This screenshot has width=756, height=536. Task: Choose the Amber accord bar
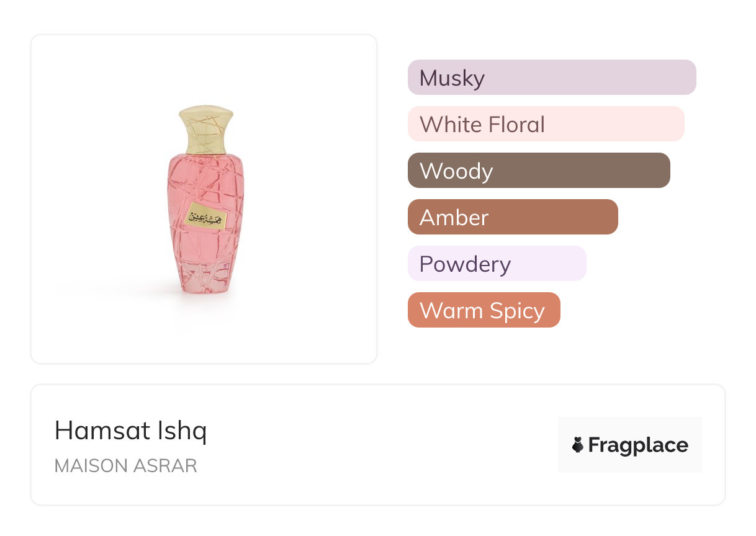512,217
